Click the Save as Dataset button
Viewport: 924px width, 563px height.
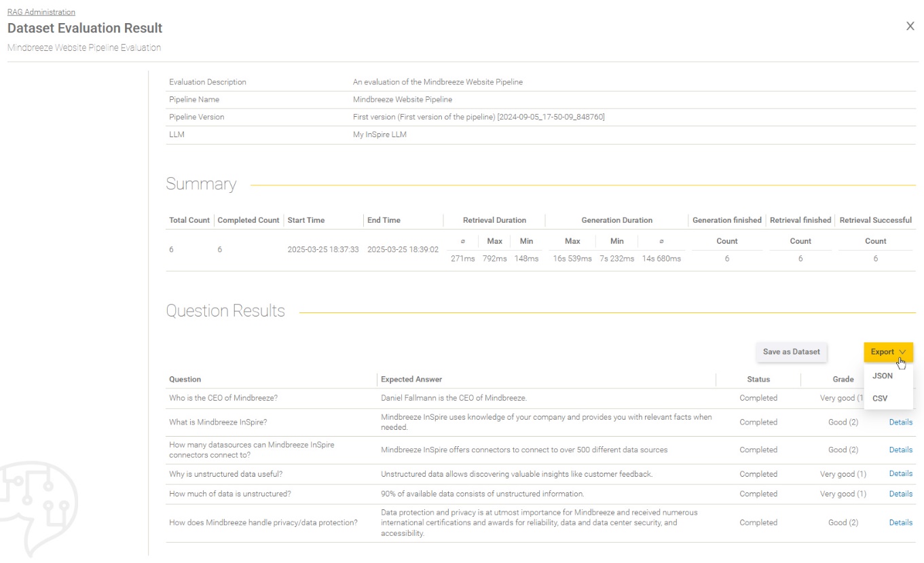tap(791, 352)
